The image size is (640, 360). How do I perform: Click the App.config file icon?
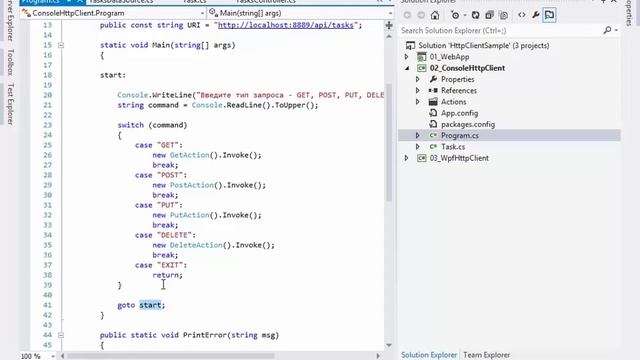coord(433,113)
